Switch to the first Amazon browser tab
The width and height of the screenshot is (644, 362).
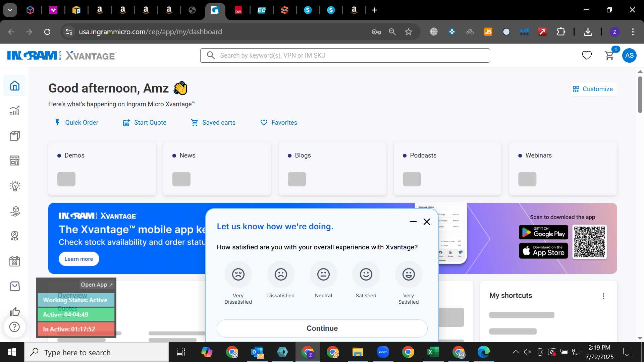(x=100, y=10)
